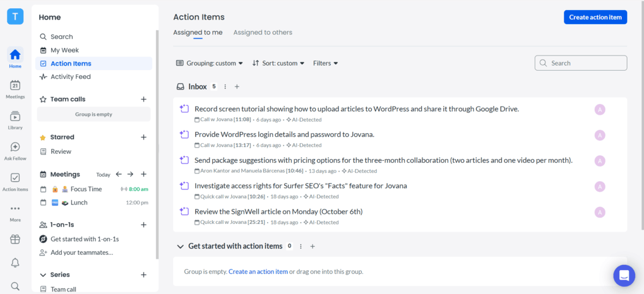Open the Grouping: custom dropdown
The height and width of the screenshot is (294, 644).
click(x=209, y=63)
